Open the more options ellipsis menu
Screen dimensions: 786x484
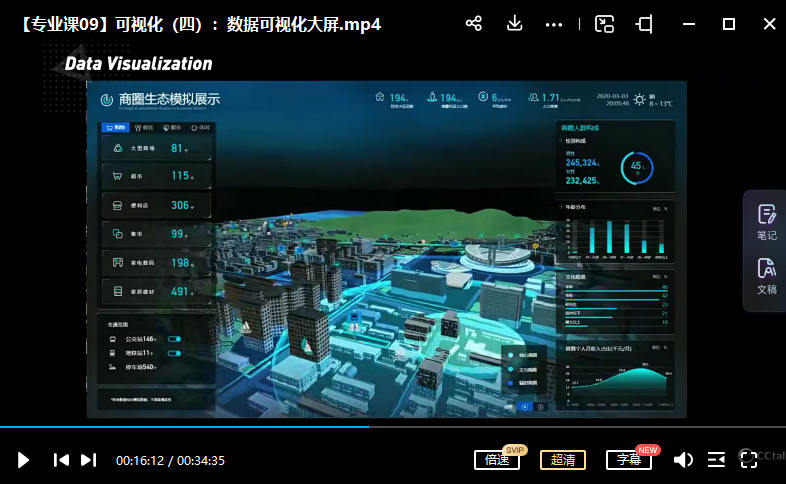554,24
